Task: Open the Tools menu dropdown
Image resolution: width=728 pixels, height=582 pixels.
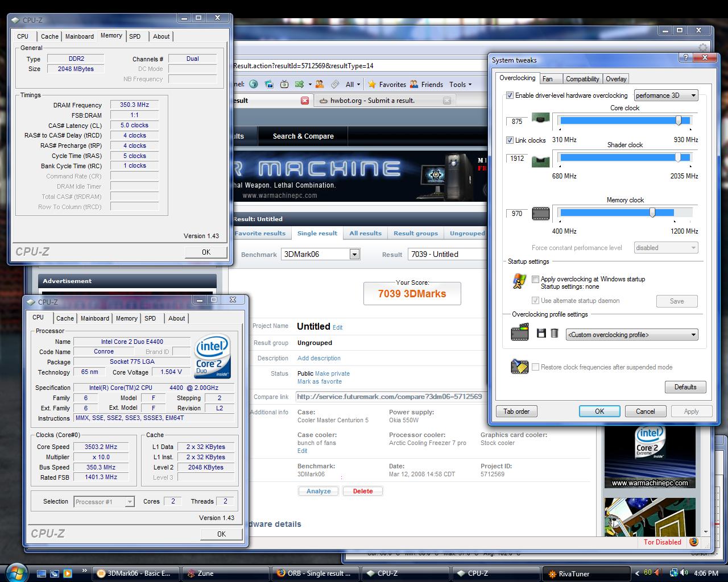Action: point(460,84)
